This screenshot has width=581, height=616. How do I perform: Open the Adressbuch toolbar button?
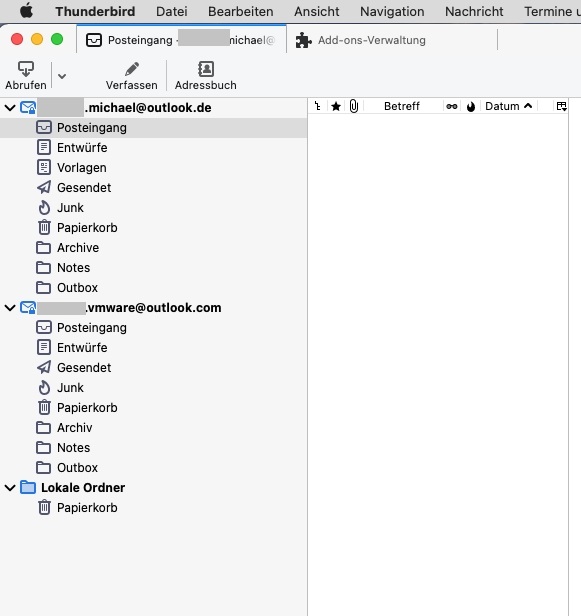(x=205, y=75)
